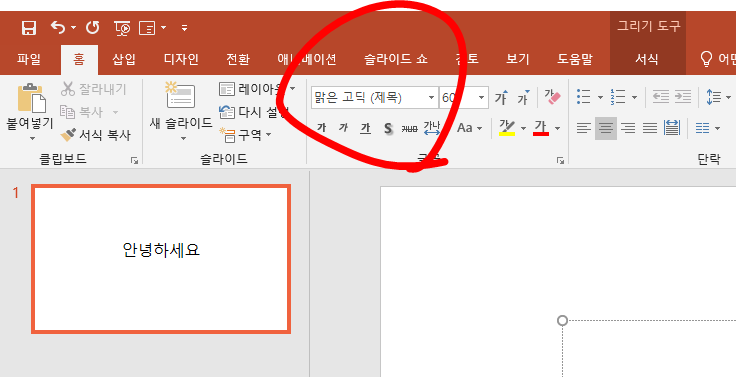The height and width of the screenshot is (377, 736).
Task: Align text to the right
Action: (x=628, y=128)
